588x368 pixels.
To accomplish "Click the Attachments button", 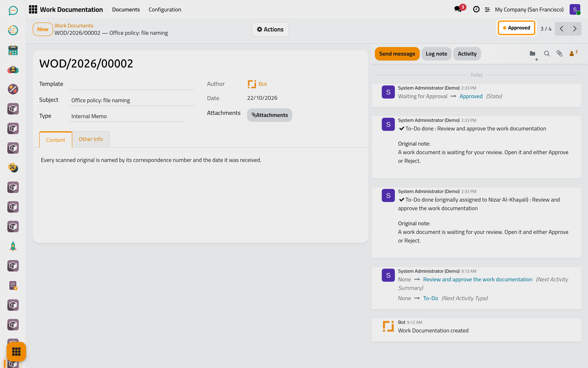I will point(269,115).
